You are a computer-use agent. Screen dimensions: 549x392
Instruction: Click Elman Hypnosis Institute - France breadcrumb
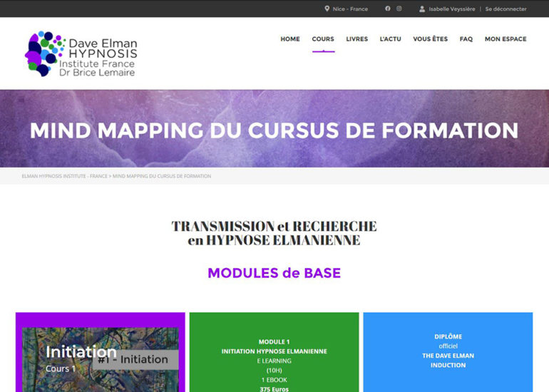point(64,176)
